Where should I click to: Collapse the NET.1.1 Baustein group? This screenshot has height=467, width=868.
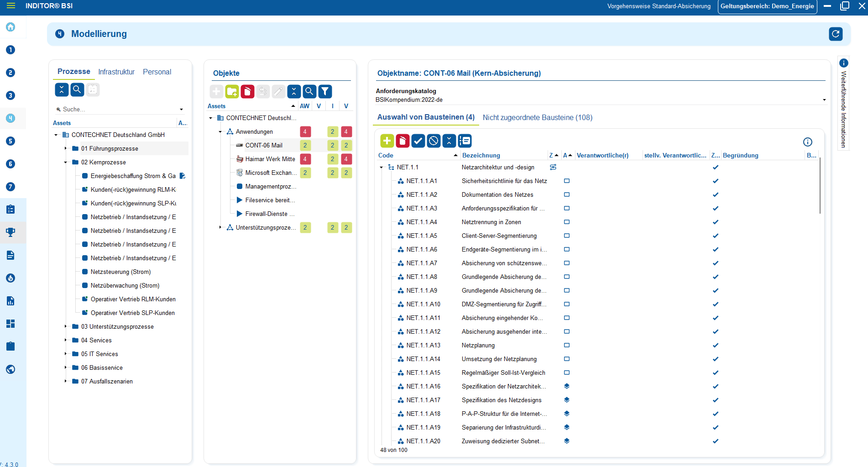[382, 167]
